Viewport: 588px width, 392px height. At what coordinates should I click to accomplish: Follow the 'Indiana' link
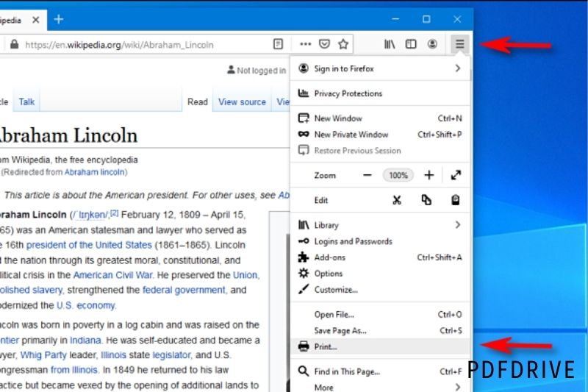click(x=85, y=341)
